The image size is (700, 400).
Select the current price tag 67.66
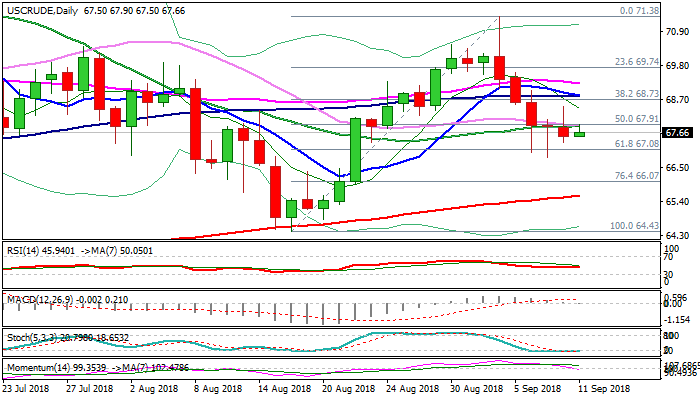click(x=679, y=133)
